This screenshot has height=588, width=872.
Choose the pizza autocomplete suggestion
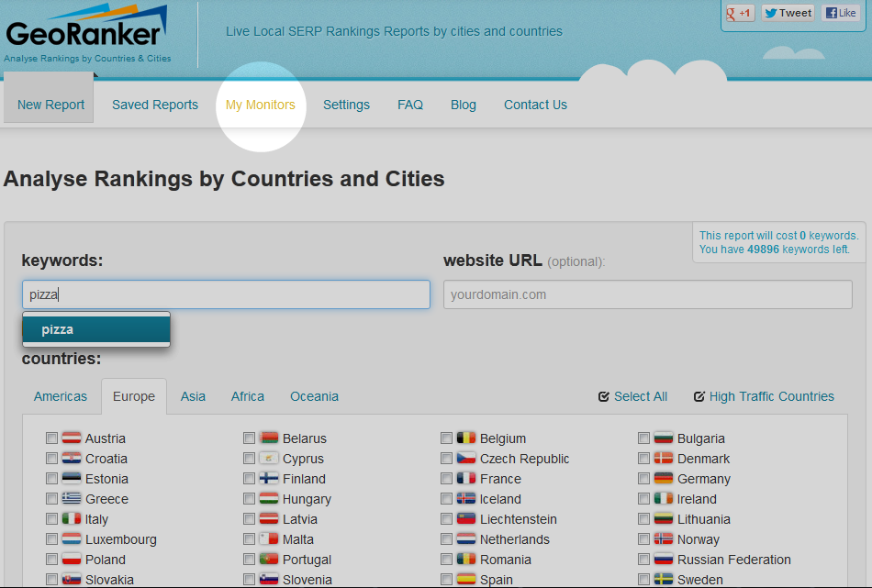[x=96, y=329]
